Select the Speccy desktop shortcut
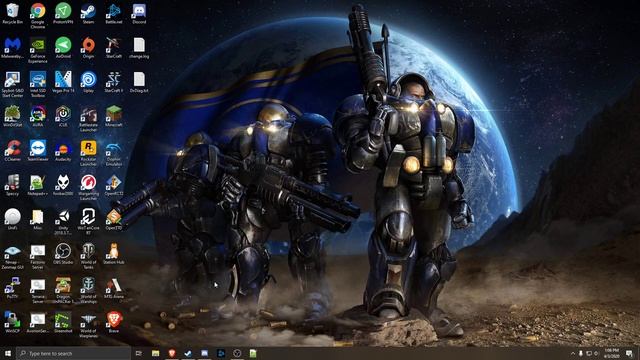 [x=12, y=185]
